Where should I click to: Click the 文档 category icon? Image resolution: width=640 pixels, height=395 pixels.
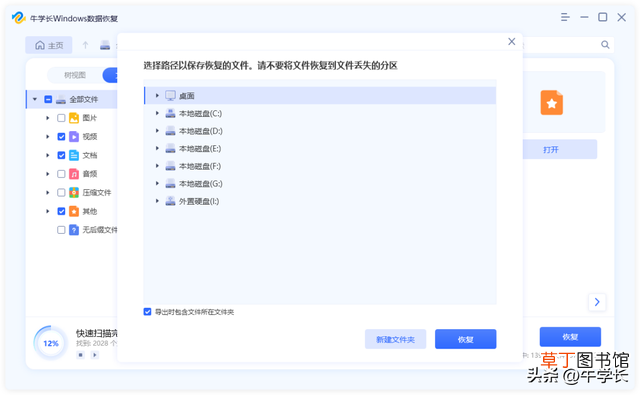coord(74,155)
